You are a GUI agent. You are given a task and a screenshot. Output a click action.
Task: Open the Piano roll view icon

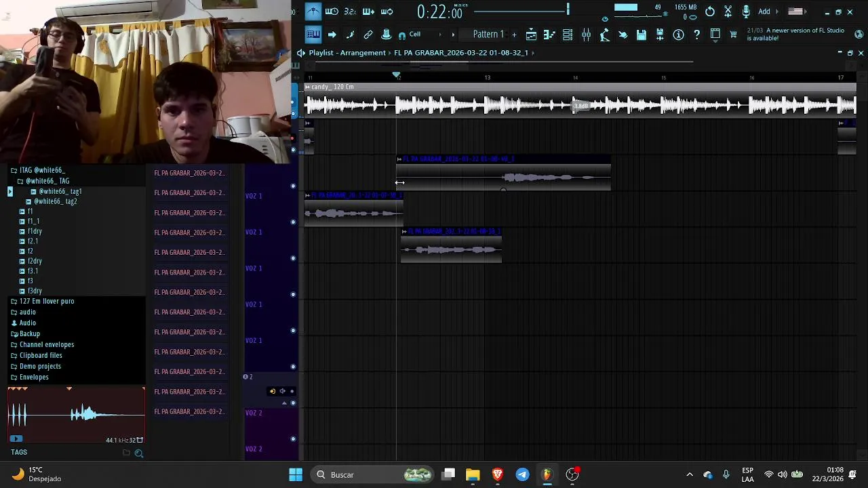click(x=549, y=35)
